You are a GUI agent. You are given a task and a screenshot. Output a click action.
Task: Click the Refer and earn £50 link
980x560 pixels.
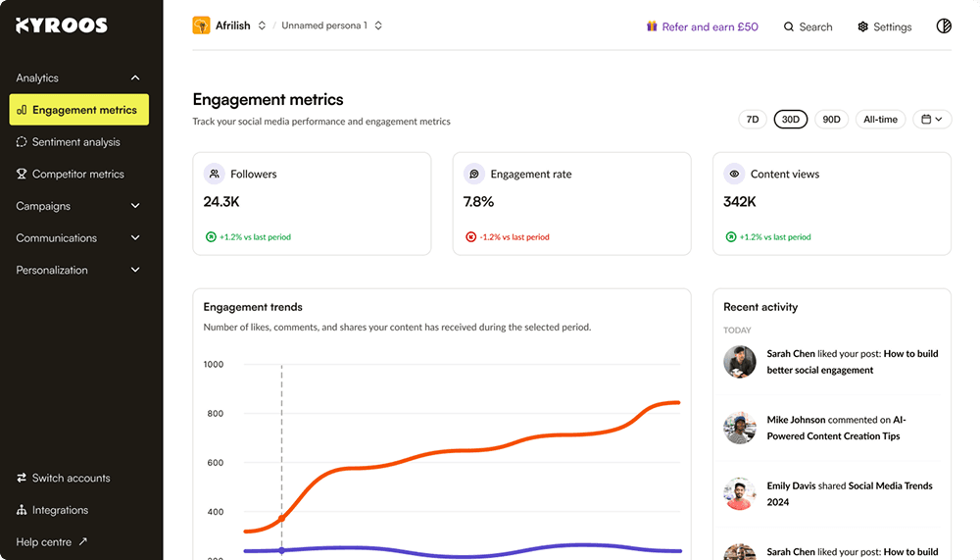point(702,27)
